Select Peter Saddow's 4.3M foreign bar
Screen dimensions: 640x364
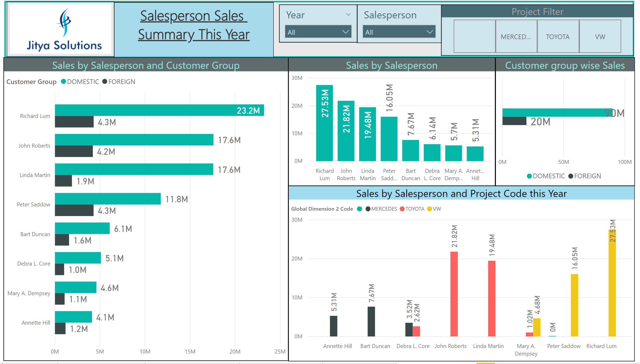(74, 210)
